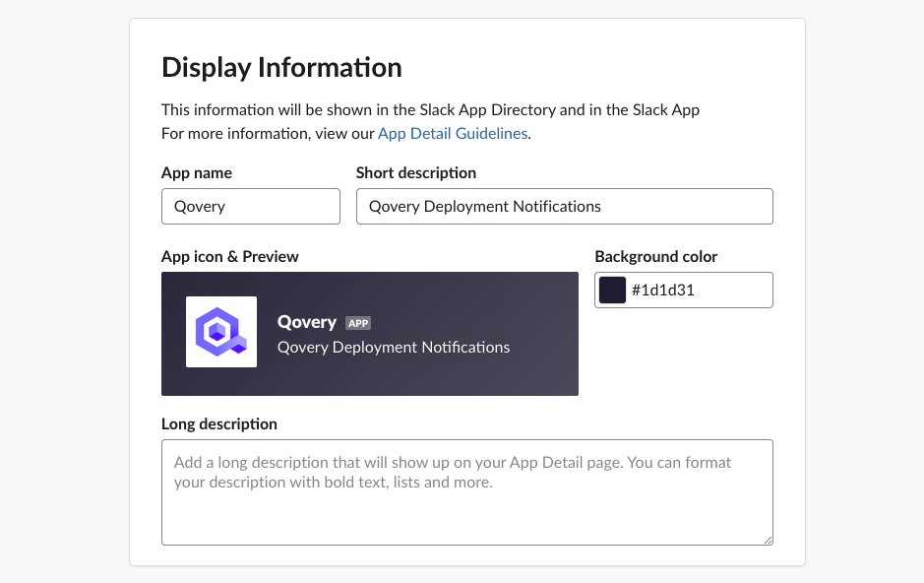Click the #1d1d31 color swatch
The height and width of the screenshot is (583, 924).
[610, 290]
